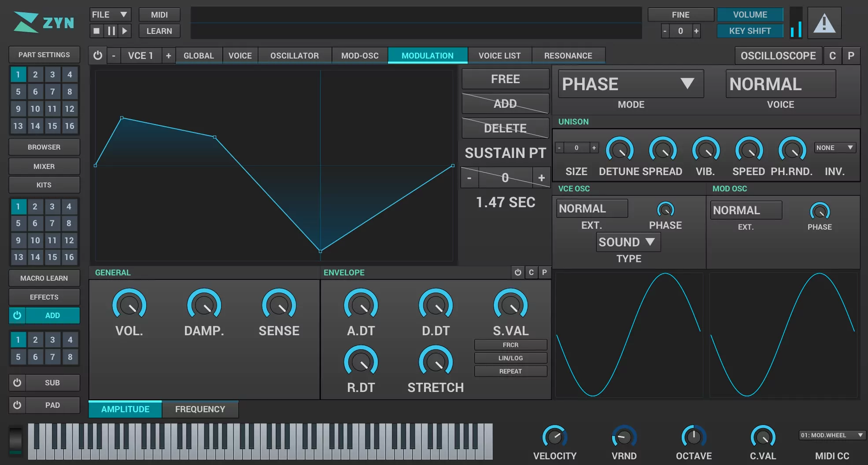The height and width of the screenshot is (465, 868).
Task: Open the MOD OSC NORMAL ext. selector
Action: point(746,210)
